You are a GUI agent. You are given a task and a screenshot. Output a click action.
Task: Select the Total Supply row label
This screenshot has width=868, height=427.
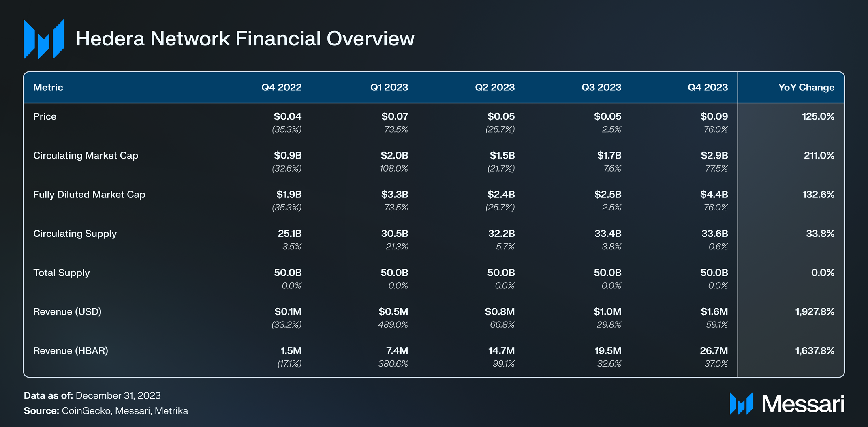62,273
